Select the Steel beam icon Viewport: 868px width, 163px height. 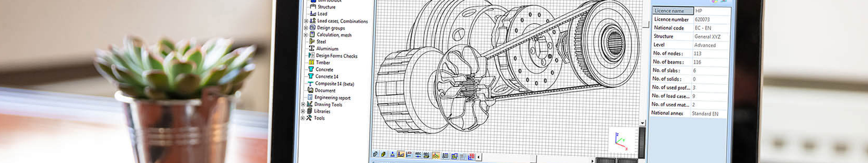click(312, 41)
